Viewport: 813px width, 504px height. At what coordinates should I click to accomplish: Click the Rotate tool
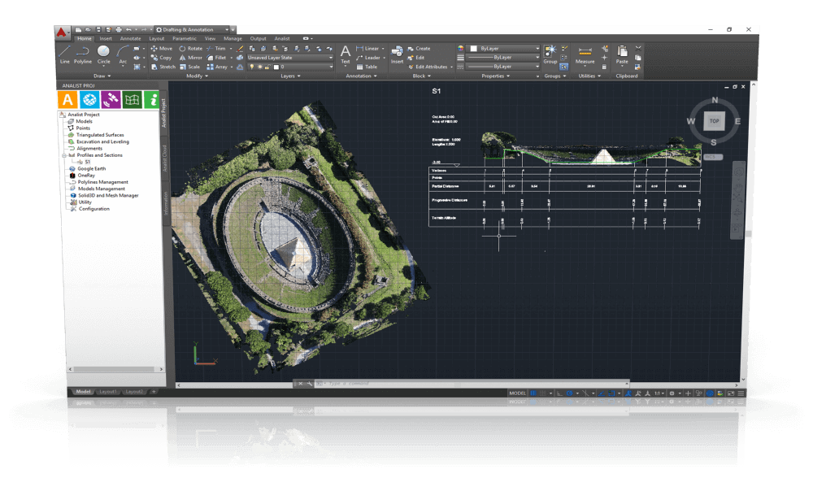point(190,48)
